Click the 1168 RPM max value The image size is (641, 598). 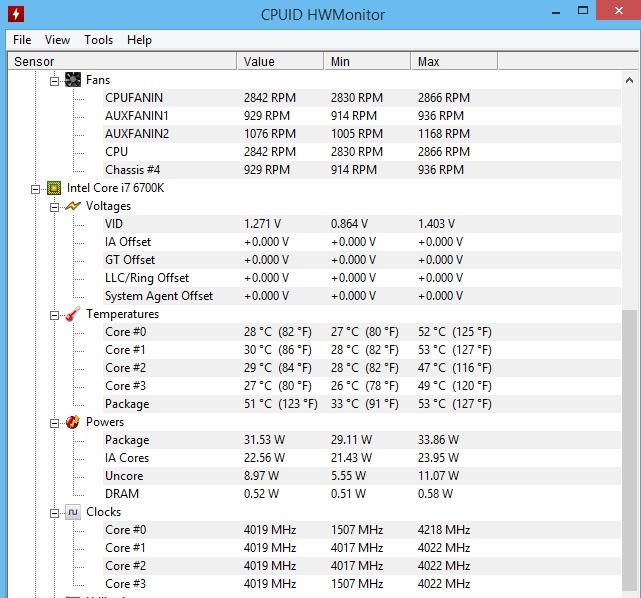(444, 134)
